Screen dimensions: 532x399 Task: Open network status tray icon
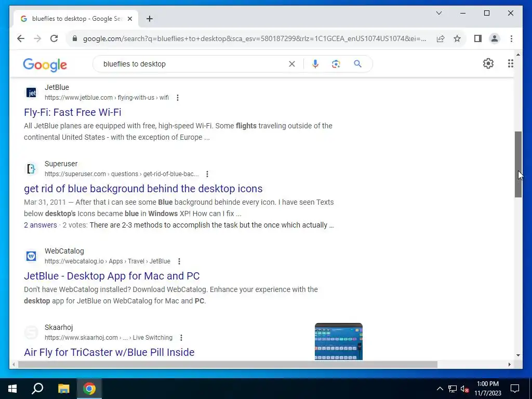point(452,389)
